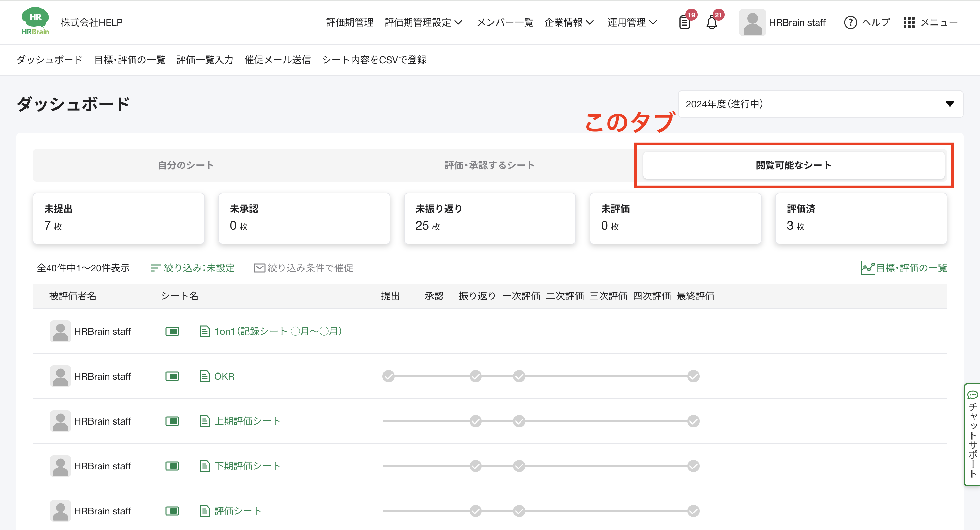Click the 未評価 0枚 summary card

pos(676,218)
